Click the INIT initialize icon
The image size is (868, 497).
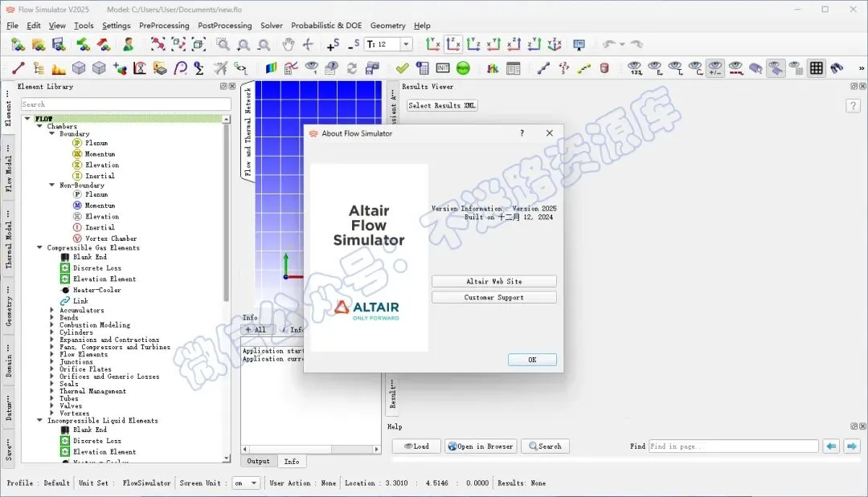coord(443,68)
